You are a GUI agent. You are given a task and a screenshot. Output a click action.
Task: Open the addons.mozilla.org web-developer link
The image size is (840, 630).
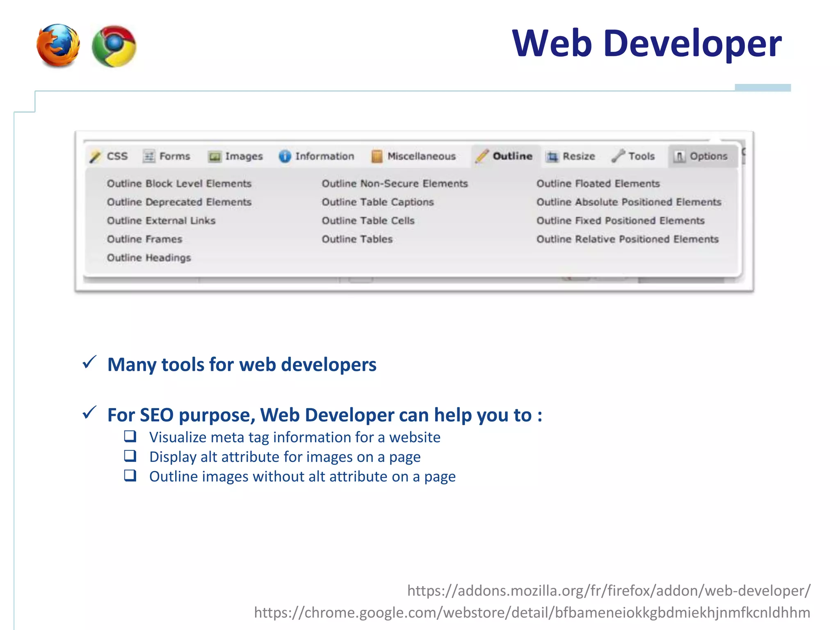(x=609, y=591)
